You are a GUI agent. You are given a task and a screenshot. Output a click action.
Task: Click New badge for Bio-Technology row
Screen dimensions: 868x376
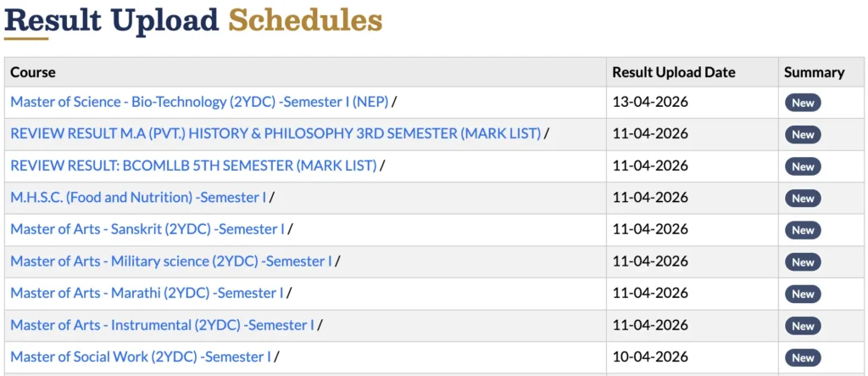803,103
